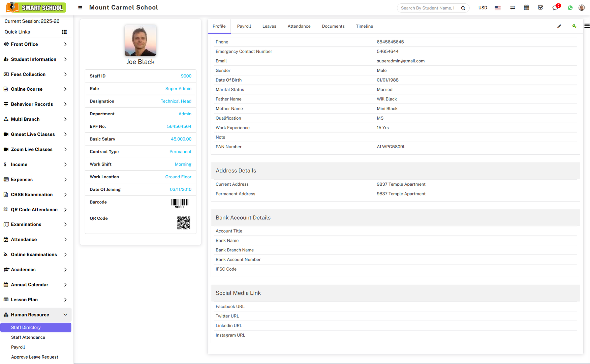Open the Timeline tab
590x364 pixels.
(x=364, y=26)
